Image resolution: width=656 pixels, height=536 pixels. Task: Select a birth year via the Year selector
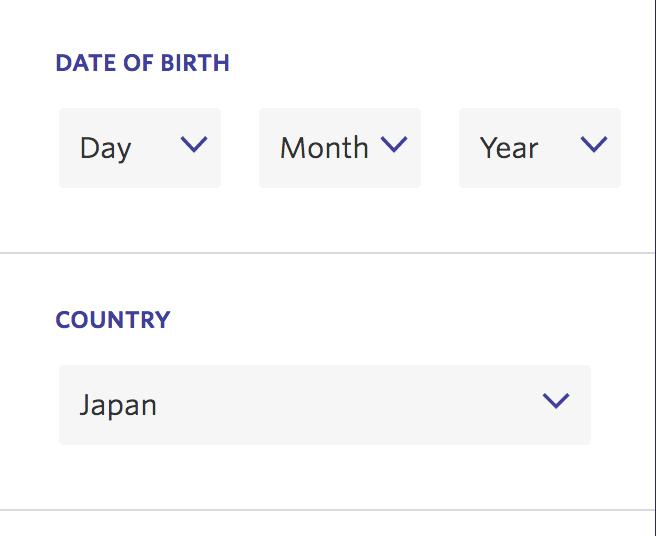click(540, 148)
